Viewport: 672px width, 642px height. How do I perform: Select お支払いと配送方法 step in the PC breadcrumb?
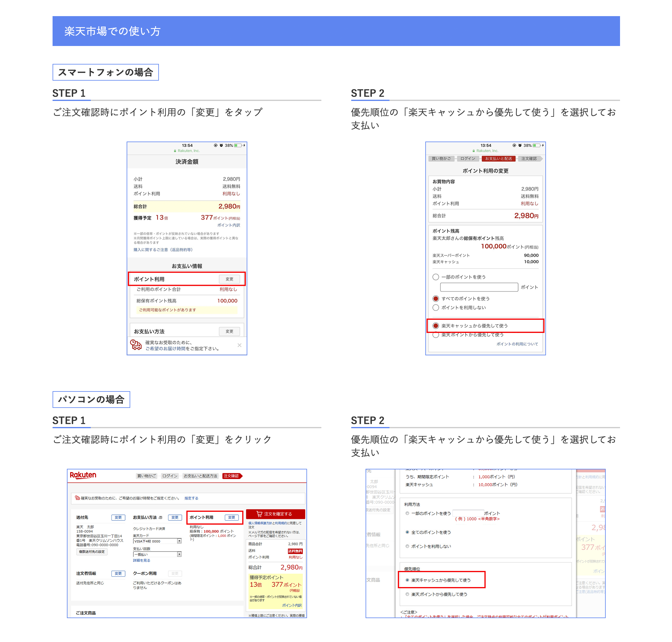[x=201, y=476]
